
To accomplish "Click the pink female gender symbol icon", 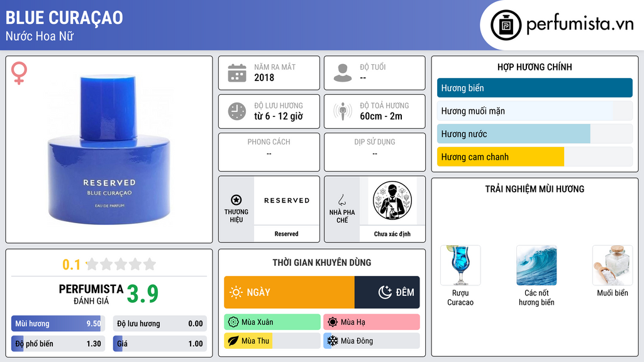I will tap(19, 73).
